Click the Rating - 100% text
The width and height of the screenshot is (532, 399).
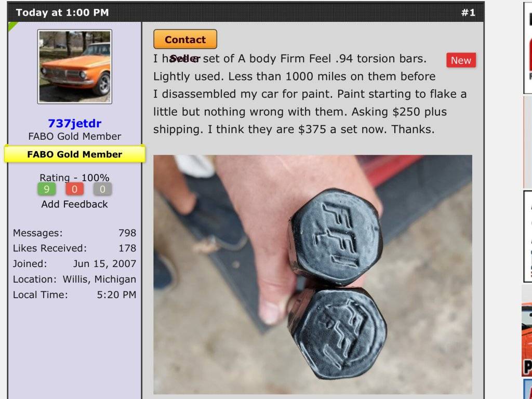[75, 178]
